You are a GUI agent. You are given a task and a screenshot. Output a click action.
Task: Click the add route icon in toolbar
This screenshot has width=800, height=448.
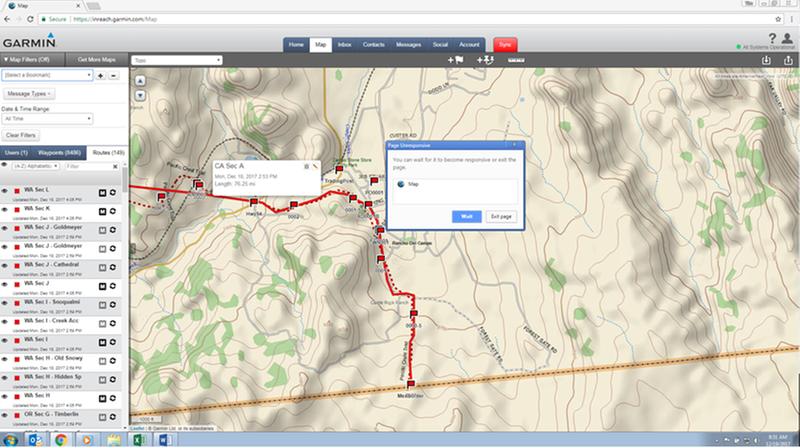click(487, 60)
